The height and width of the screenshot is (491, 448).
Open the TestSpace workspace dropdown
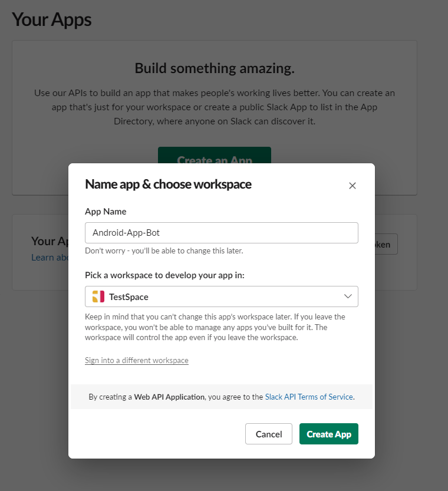click(x=221, y=296)
